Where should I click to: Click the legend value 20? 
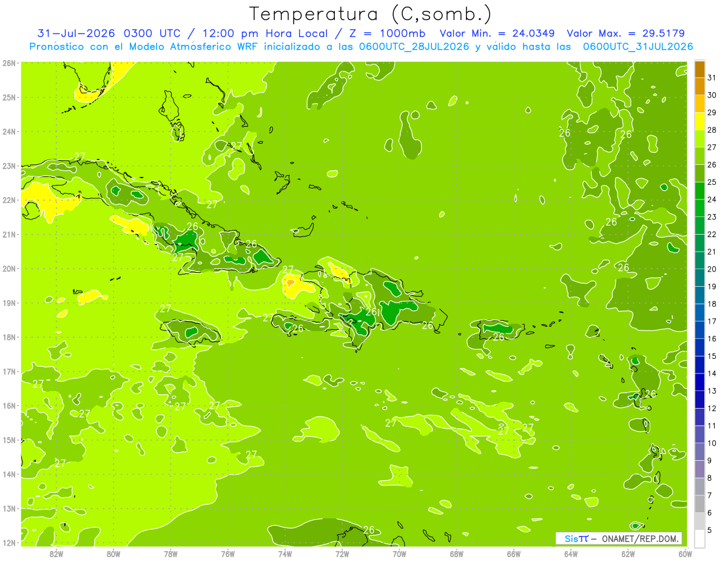pyautogui.click(x=712, y=269)
